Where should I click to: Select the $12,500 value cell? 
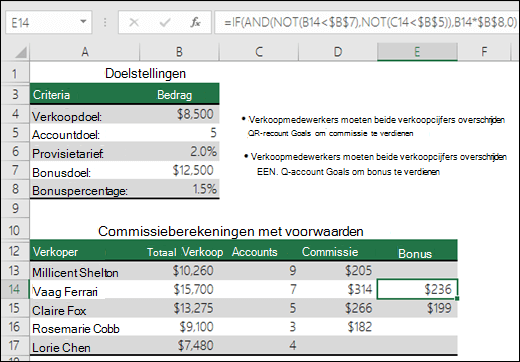pyautogui.click(x=179, y=170)
